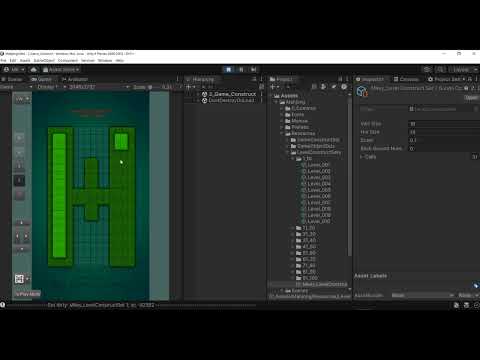480x360 pixels.
Task: Click the plus create button in Hierarchy
Action: click(x=191, y=87)
